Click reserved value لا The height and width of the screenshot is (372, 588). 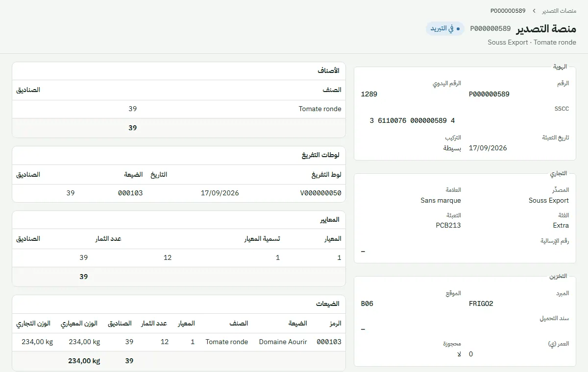coord(459,354)
